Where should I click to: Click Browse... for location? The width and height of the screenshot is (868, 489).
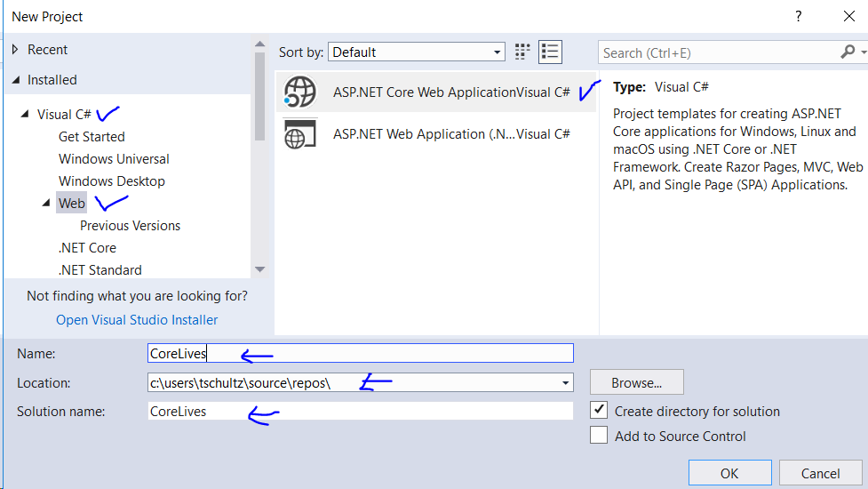(637, 382)
